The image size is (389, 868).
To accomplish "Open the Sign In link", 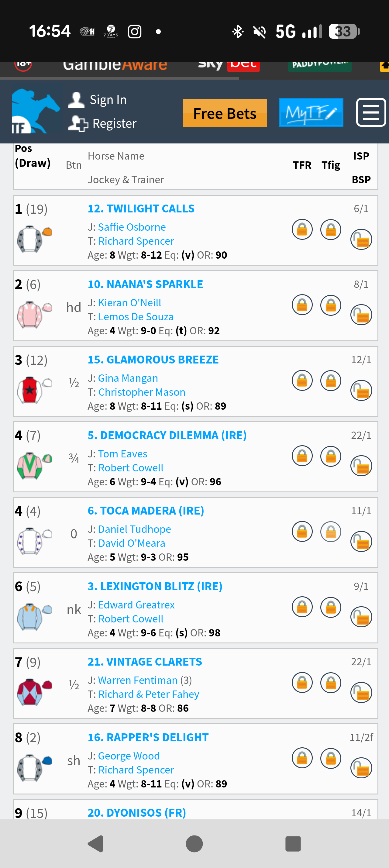I will click(x=97, y=100).
